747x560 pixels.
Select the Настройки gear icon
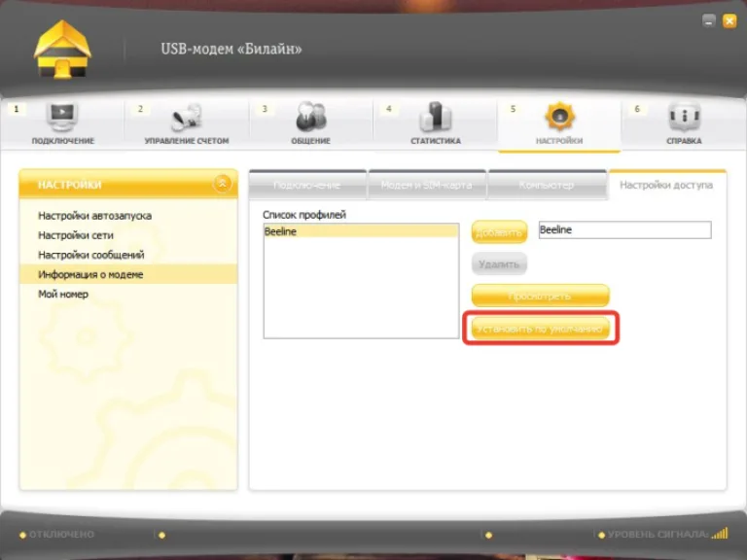(559, 116)
